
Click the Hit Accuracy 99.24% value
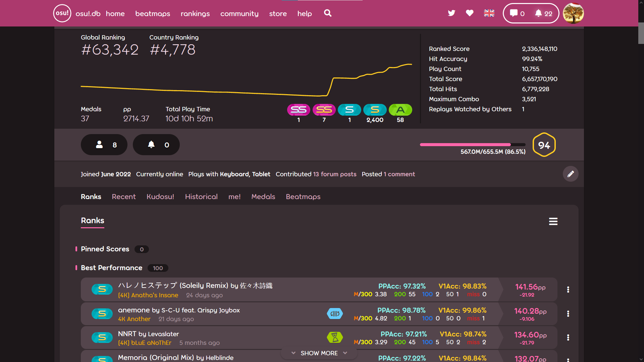[x=532, y=59]
